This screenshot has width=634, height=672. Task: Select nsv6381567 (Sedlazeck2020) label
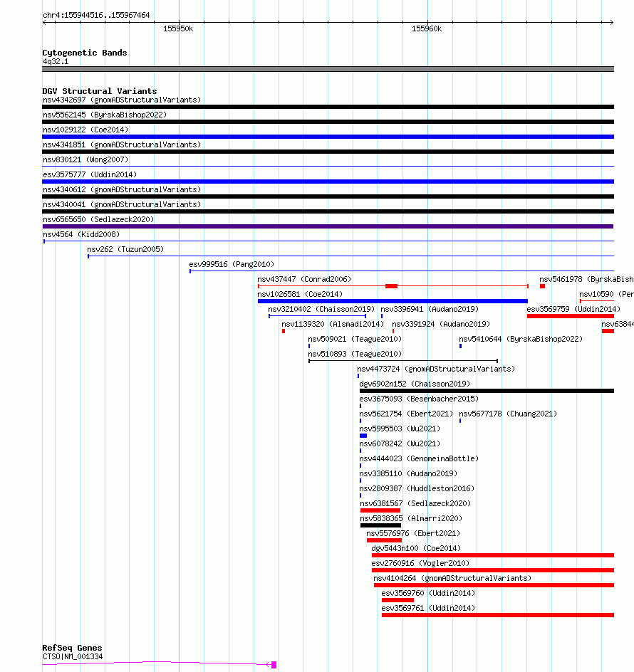415,503
